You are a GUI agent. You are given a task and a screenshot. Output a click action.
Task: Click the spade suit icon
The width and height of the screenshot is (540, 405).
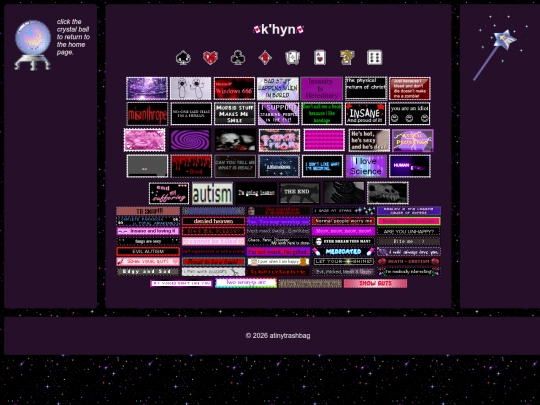(183, 58)
